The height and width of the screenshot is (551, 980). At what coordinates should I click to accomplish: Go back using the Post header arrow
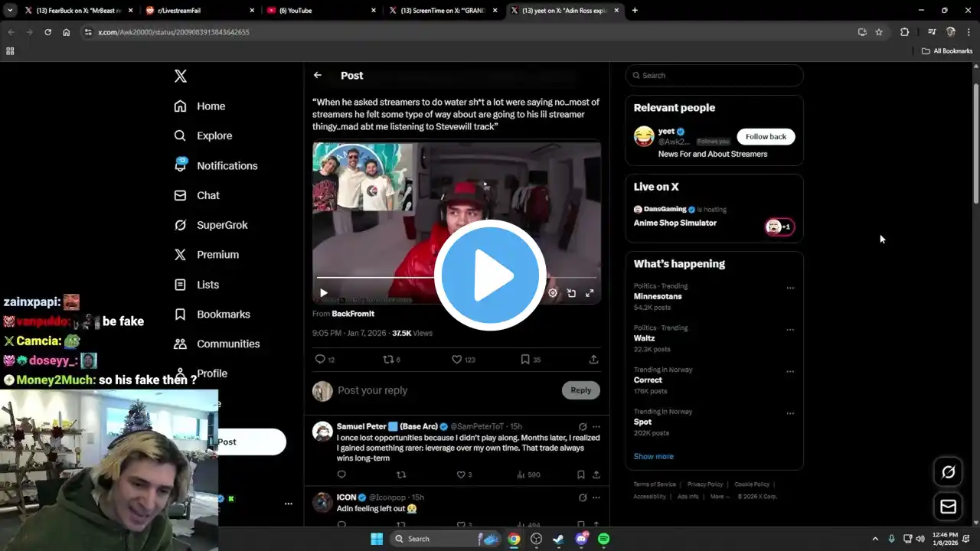pyautogui.click(x=318, y=75)
